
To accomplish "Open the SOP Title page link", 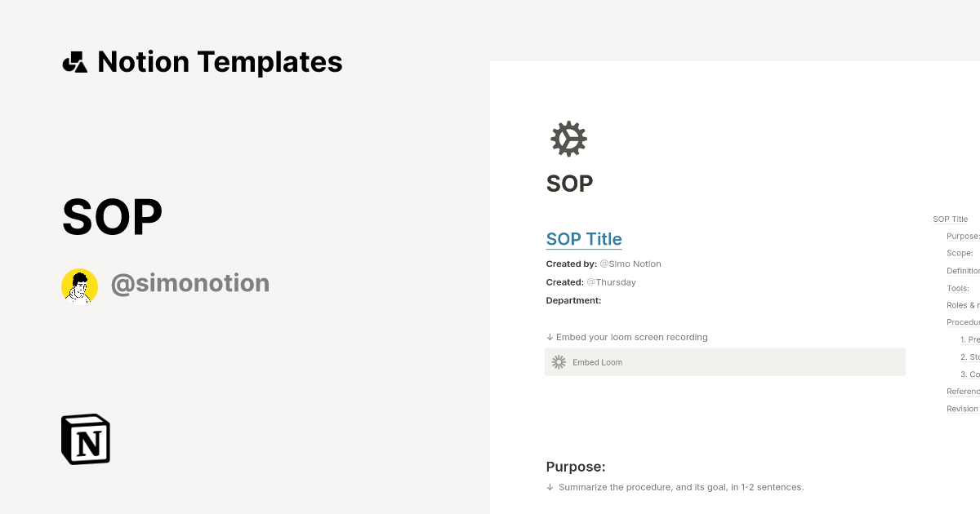I will click(x=584, y=238).
